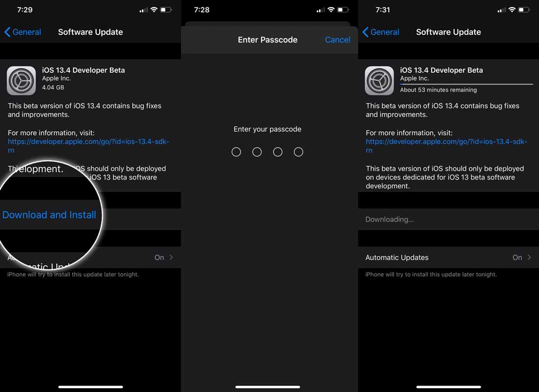Open the developer.apple.com link in right screen

(446, 146)
